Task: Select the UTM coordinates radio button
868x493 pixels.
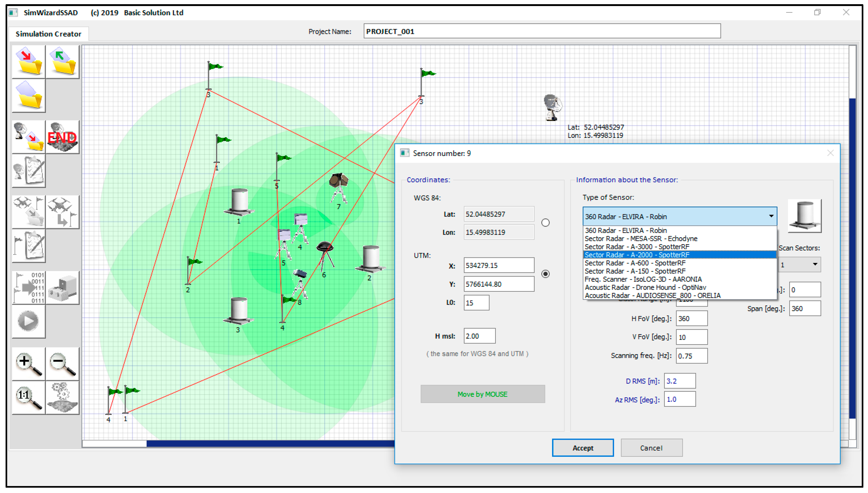Action: coord(545,274)
